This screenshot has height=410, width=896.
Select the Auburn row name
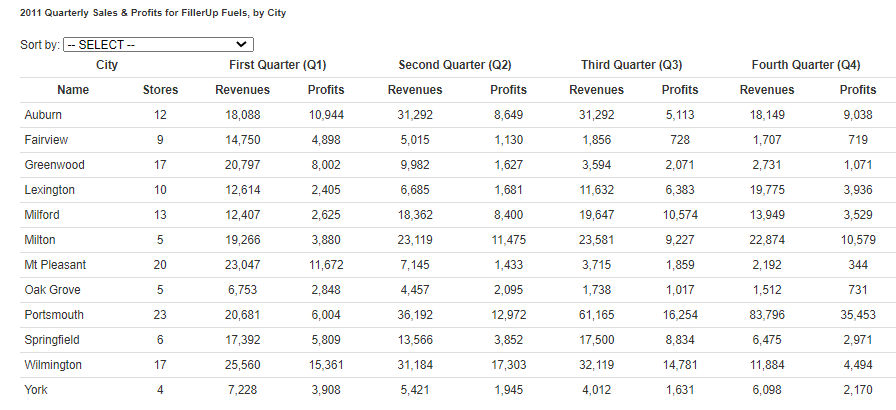(43, 115)
